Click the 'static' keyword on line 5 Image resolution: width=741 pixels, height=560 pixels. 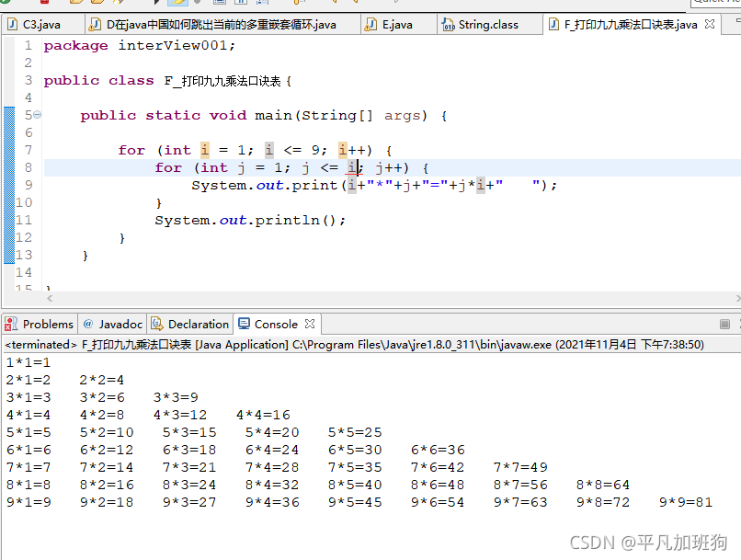173,115
